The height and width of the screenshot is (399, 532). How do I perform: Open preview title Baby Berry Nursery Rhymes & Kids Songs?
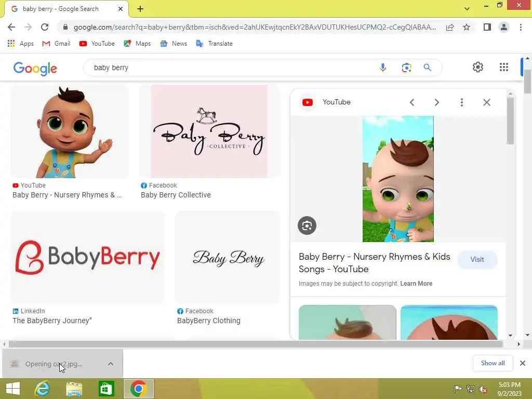[x=375, y=263]
